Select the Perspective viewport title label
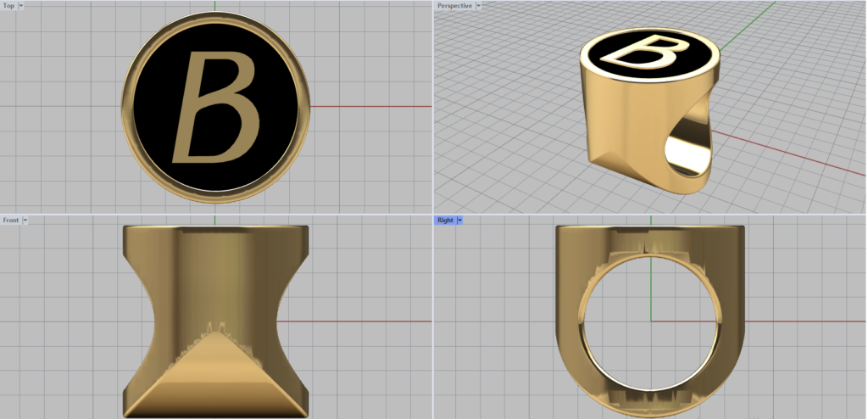This screenshot has width=868, height=419. (x=454, y=5)
